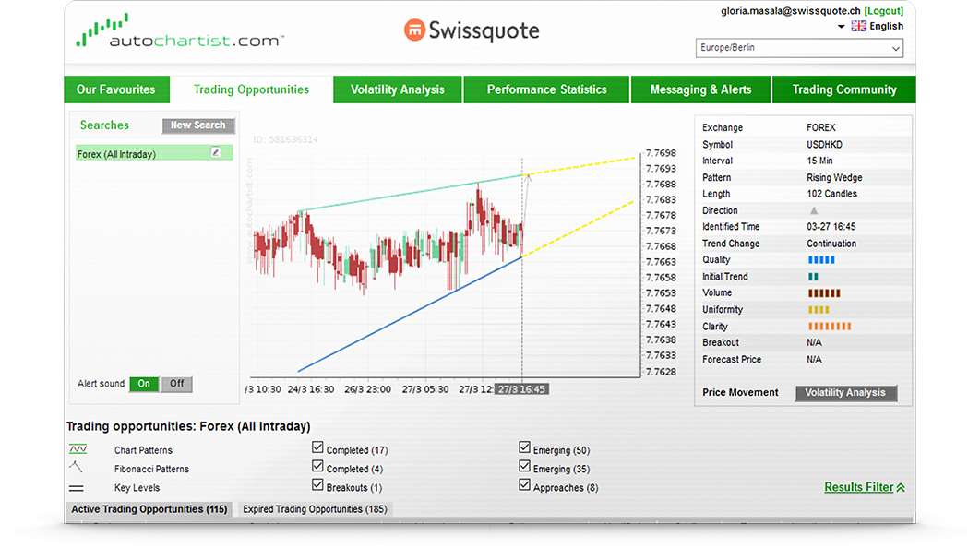This screenshot has height=548, width=980.
Task: Toggle Chart Patterns Emerging (50) checkbox
Action: 524,447
